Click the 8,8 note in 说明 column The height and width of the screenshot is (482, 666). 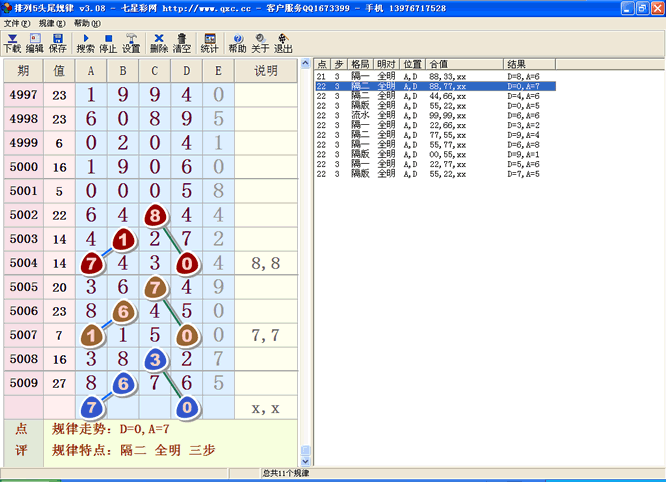266,263
